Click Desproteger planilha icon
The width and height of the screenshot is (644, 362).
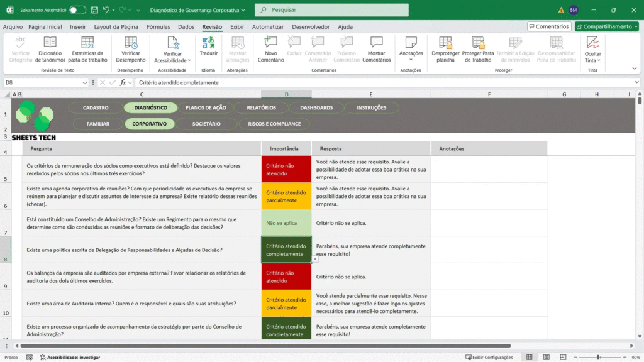tap(445, 43)
